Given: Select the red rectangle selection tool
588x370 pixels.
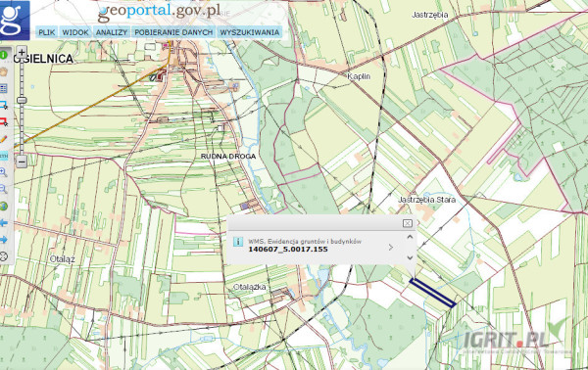Looking at the screenshot, I should coord(3,122).
